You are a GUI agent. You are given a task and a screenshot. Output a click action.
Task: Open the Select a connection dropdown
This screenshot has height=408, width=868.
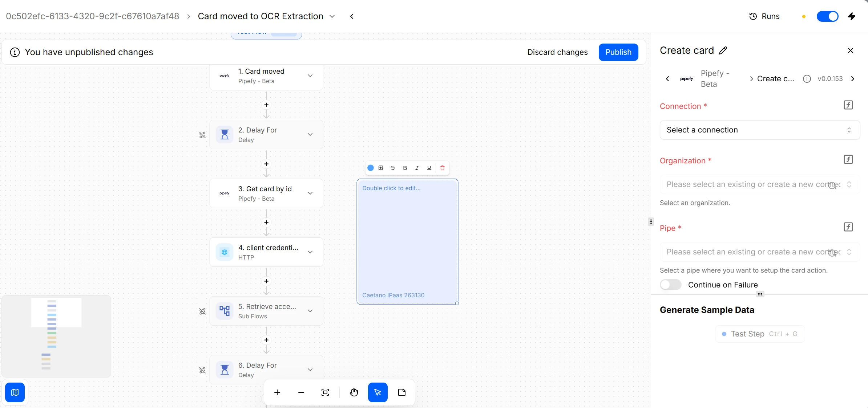point(759,130)
